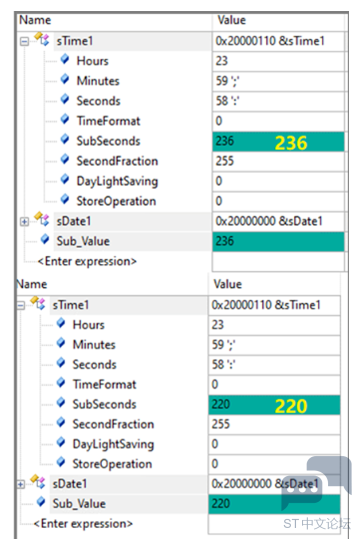Select the highlighted SubSeconds value cell showing 236
Viewport: 360px width, 539px height.
pos(278,141)
